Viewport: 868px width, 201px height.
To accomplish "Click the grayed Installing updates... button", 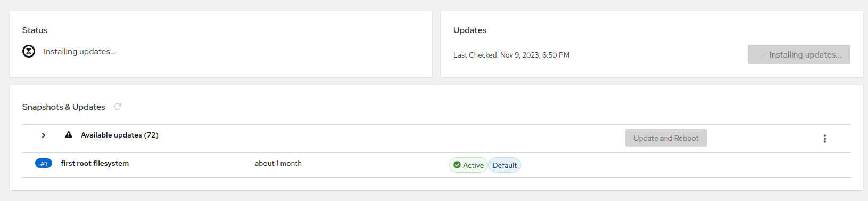I will pyautogui.click(x=799, y=54).
